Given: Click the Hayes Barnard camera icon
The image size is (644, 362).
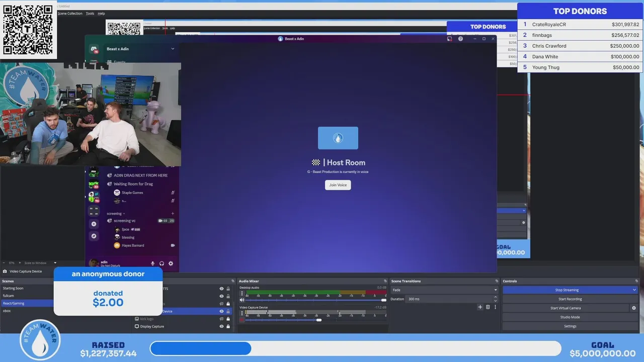Looking at the screenshot, I should [x=173, y=245].
